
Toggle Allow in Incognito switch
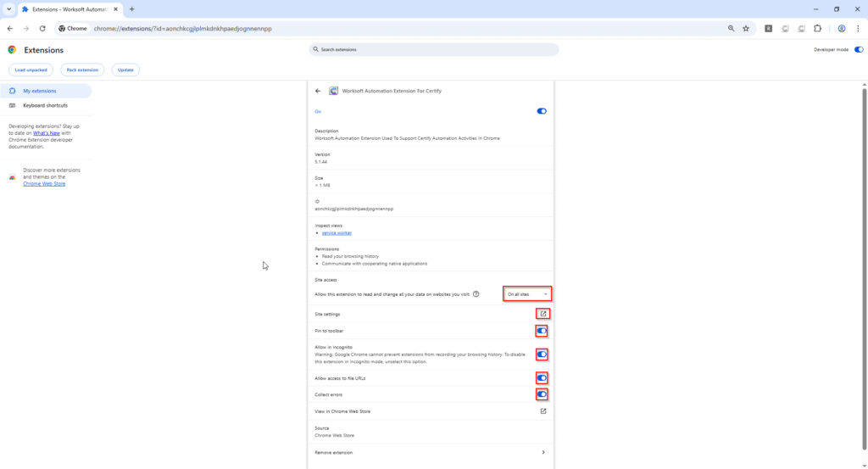[x=542, y=355]
